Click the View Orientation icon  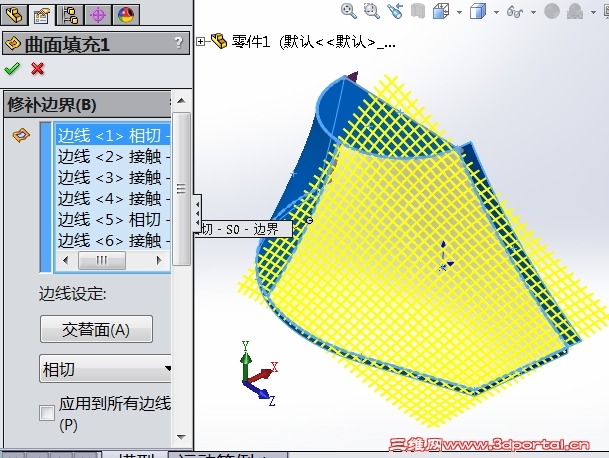[441, 11]
